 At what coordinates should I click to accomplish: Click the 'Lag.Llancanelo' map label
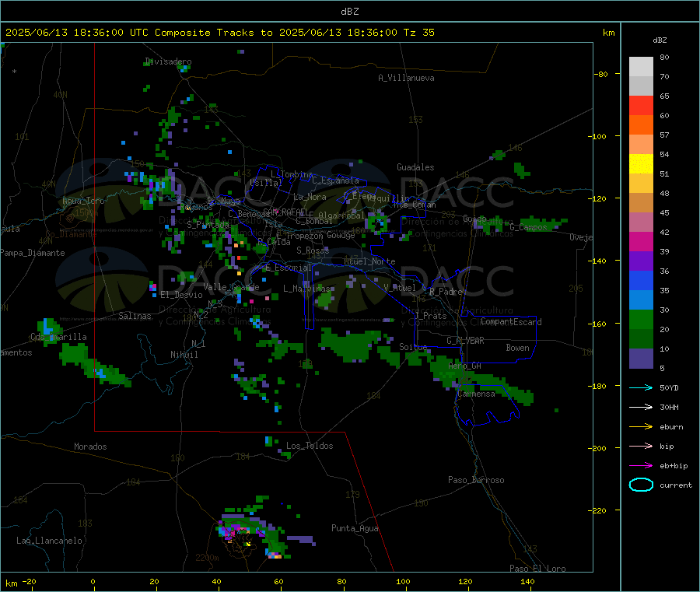click(49, 541)
